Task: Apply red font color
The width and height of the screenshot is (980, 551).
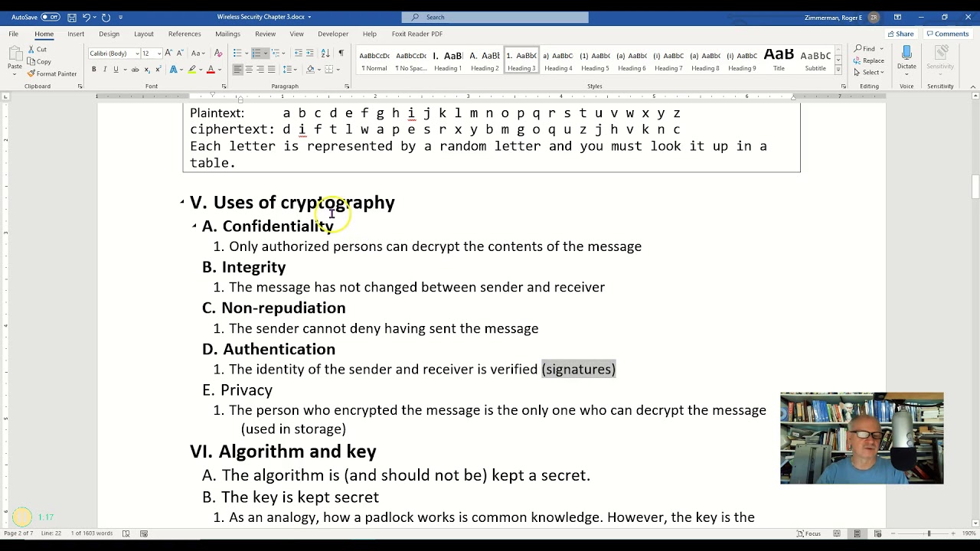Action: pos(211,70)
